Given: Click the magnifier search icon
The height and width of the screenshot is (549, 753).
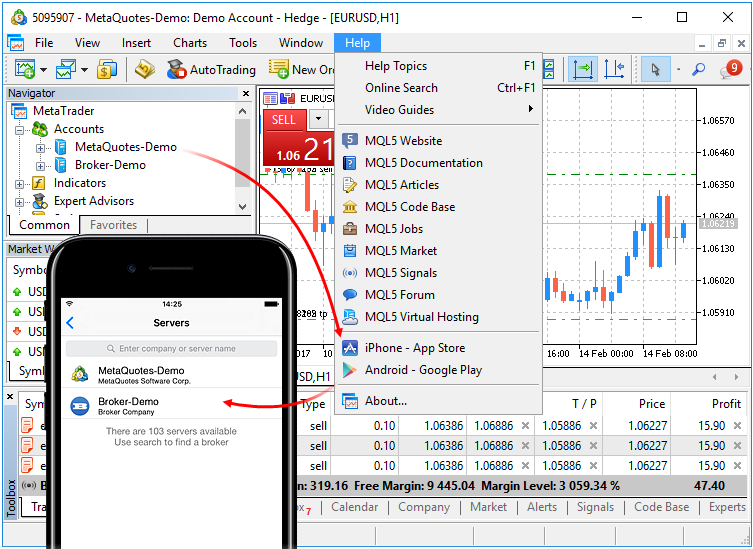Looking at the screenshot, I should pyautogui.click(x=698, y=70).
